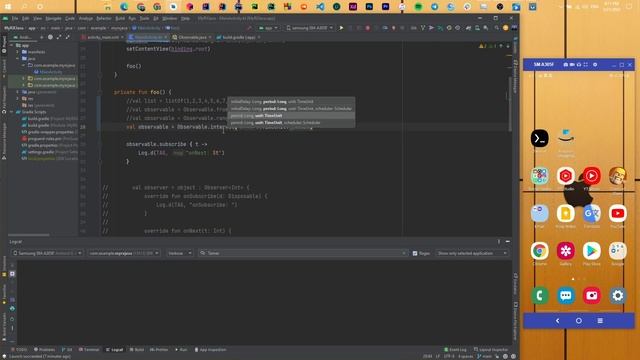This screenshot has width=640, height=360.
Task: Open the green Phone dialer app
Action: click(539, 296)
